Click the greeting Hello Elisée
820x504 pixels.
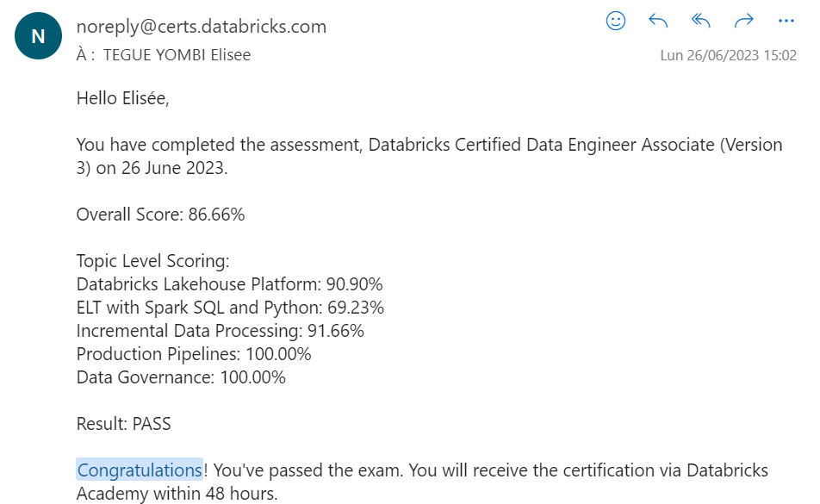tap(123, 98)
